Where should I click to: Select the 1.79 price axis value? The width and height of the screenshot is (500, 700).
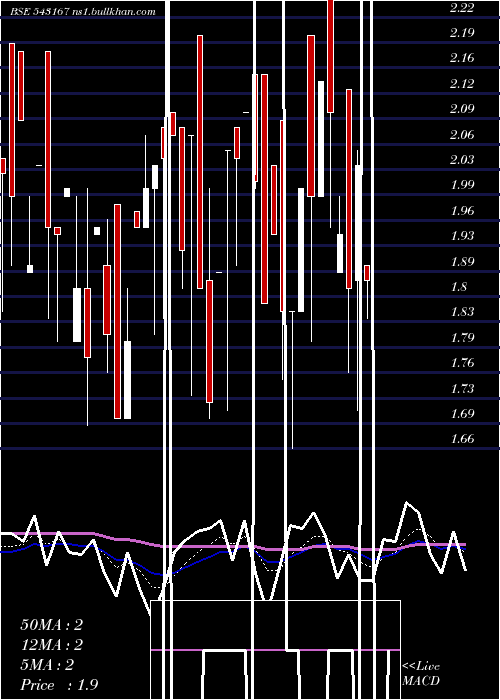click(462, 338)
